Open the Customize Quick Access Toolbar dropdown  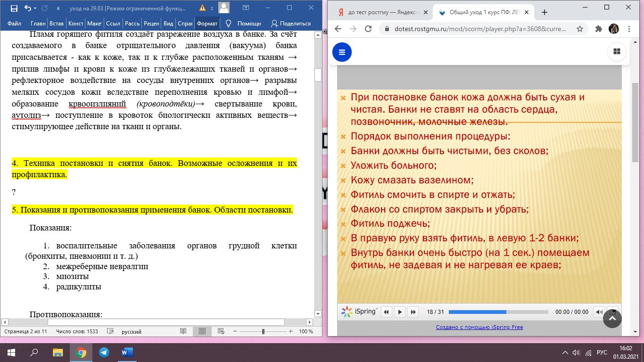pyautogui.click(x=58, y=8)
